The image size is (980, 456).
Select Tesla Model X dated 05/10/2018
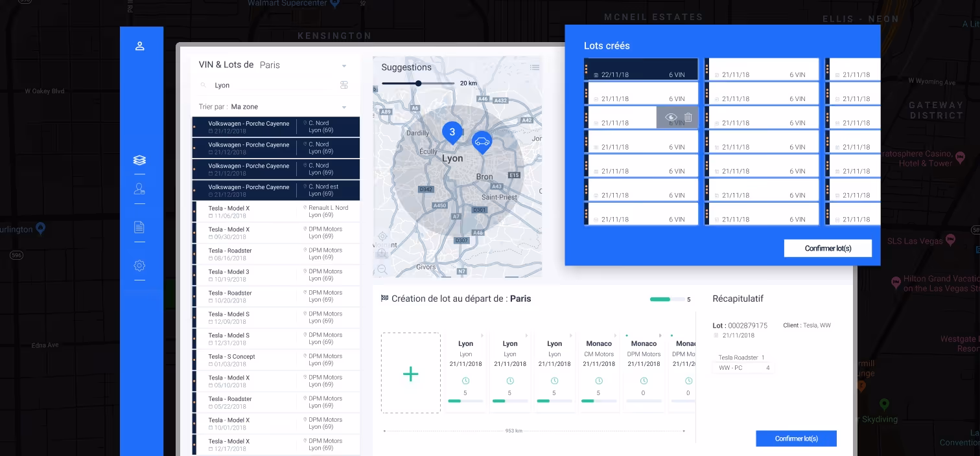click(x=276, y=382)
